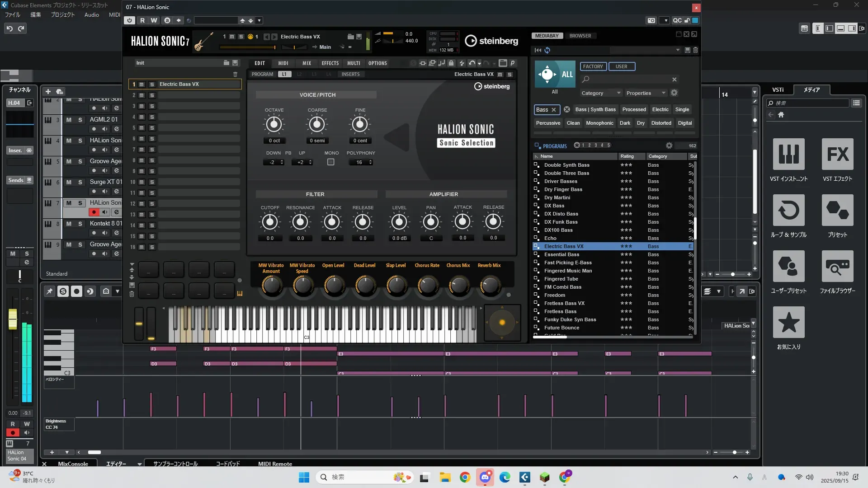The image size is (868, 488).
Task: Expand the Category filter dropdown
Action: click(x=601, y=93)
